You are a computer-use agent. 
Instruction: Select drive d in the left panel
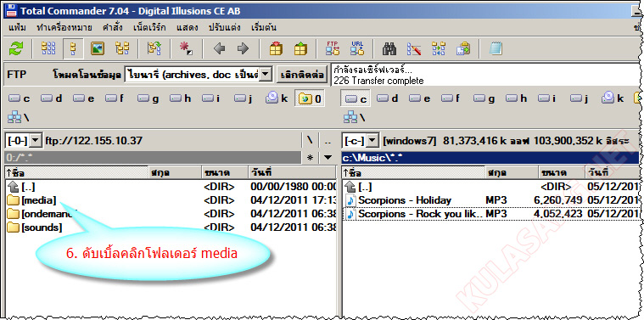pyautogui.click(x=52, y=98)
